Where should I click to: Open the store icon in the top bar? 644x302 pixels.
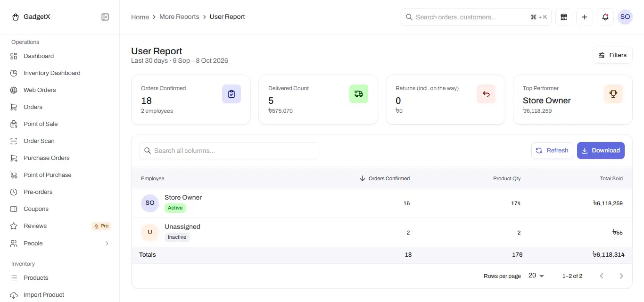[x=563, y=17]
